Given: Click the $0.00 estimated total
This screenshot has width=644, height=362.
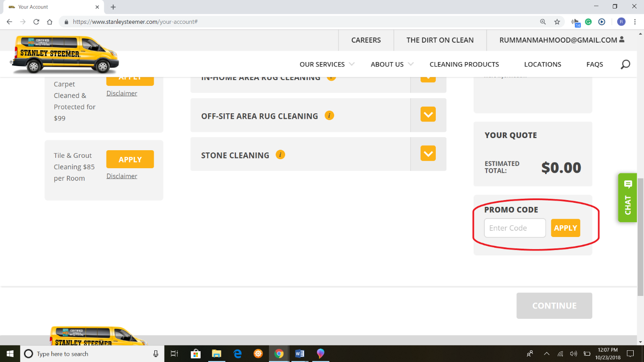Looking at the screenshot, I should pyautogui.click(x=561, y=167).
